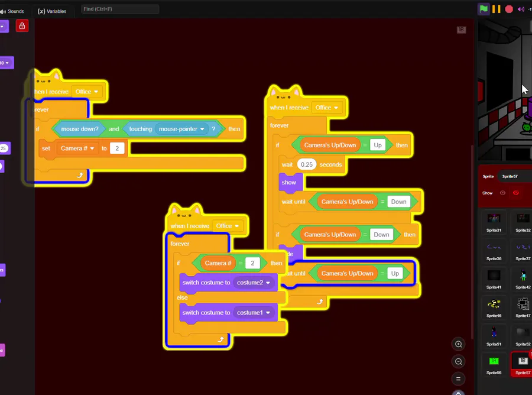Hide the sprite using the red crossed eye icon
This screenshot has width=532, height=395.
[x=515, y=193]
